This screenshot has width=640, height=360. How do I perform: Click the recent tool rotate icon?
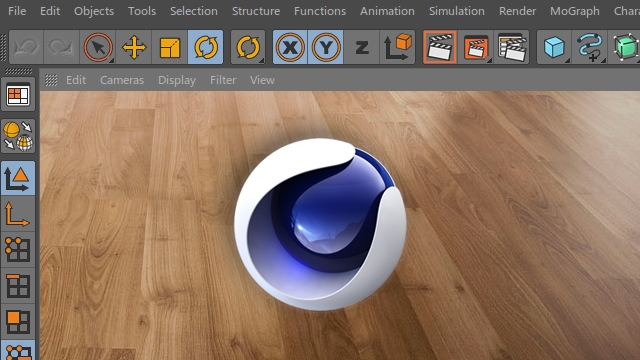pos(248,47)
